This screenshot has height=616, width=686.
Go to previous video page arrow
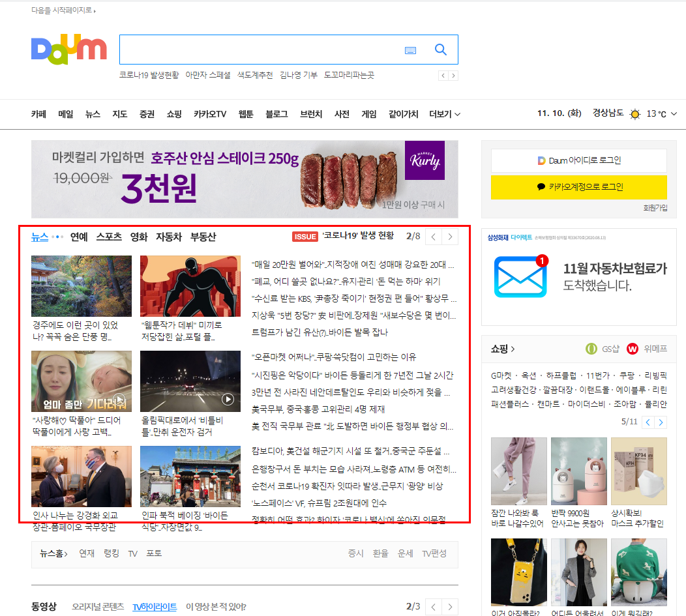click(433, 607)
